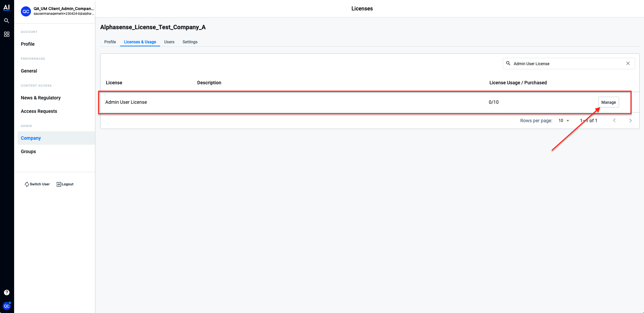Switch to the Users tab
Screen dimensions: 644x313
169,42
